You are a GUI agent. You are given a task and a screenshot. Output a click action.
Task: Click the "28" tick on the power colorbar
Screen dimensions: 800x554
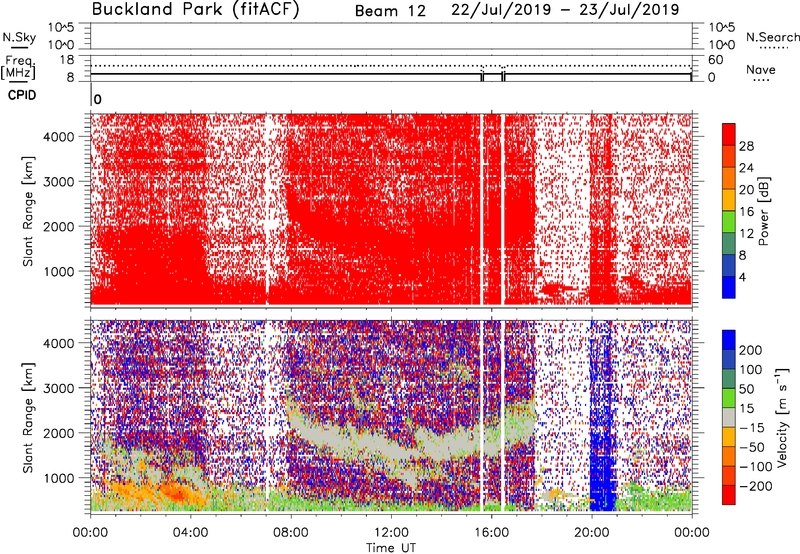[746, 146]
